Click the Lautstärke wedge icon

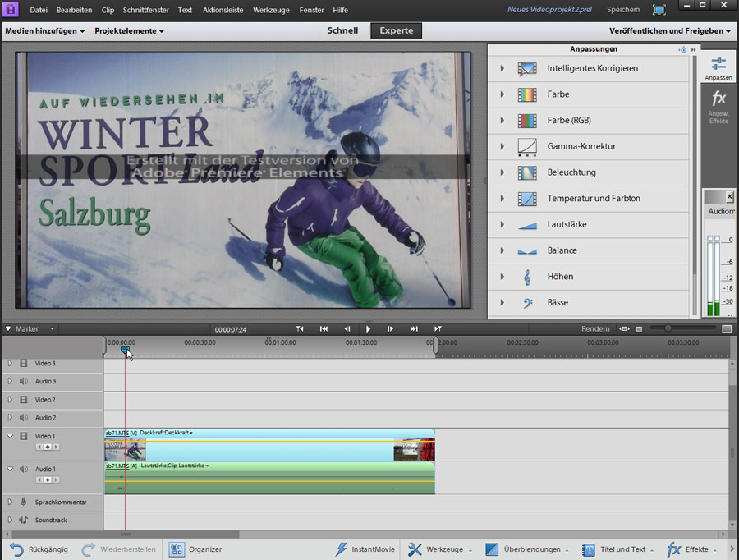527,226
